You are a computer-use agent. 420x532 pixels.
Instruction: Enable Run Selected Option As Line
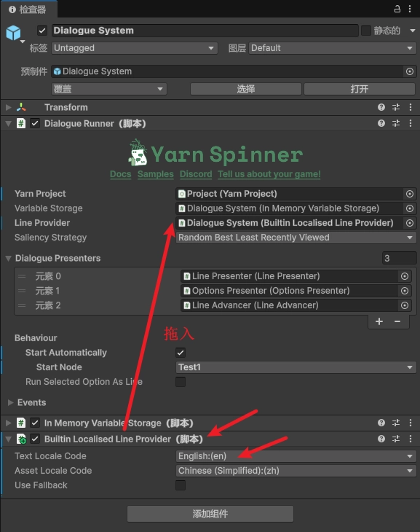[x=181, y=382]
